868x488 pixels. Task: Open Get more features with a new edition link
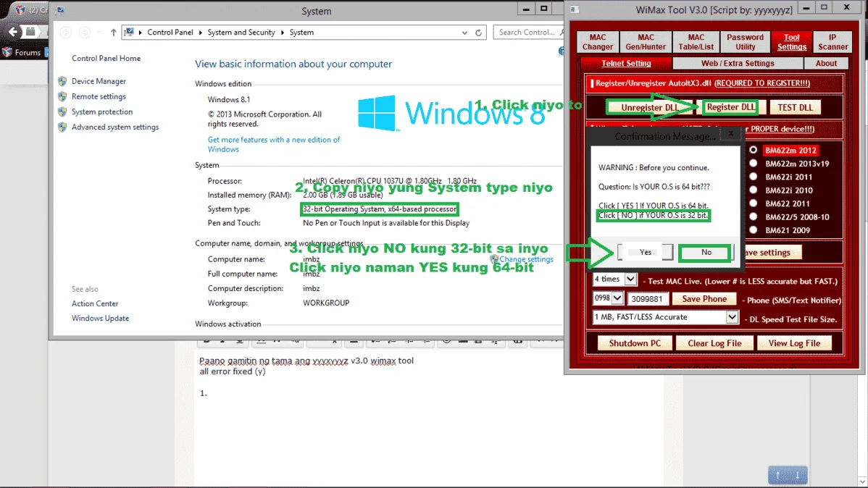(273, 144)
